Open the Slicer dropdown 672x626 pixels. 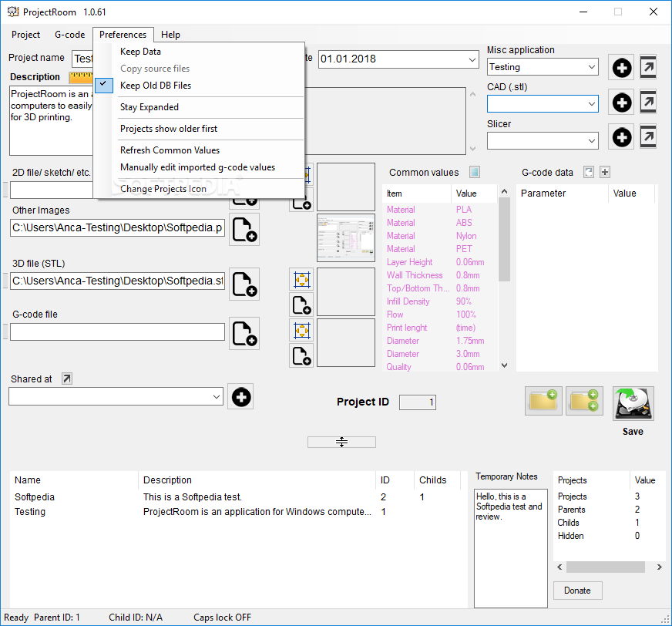tap(591, 140)
